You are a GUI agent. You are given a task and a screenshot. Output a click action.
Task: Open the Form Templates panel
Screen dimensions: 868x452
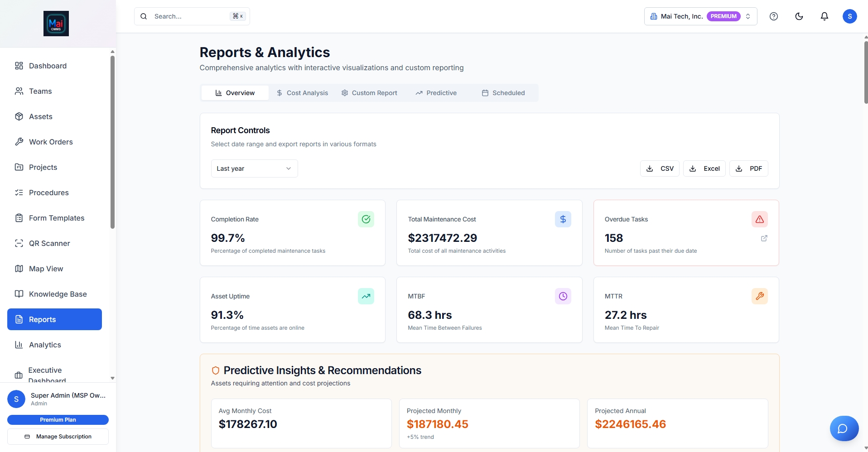(x=56, y=218)
